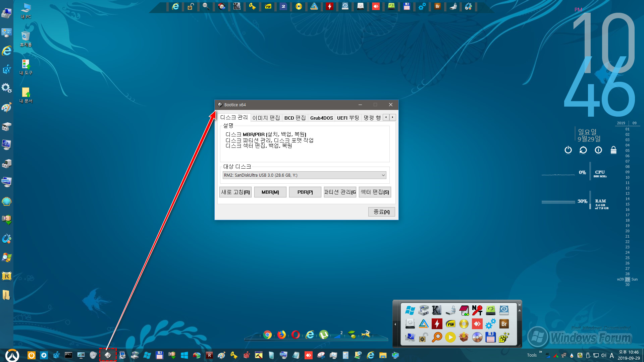Screen dimensions: 644x362
Task: Open the BCD 편집 tab
Action: click(x=295, y=118)
